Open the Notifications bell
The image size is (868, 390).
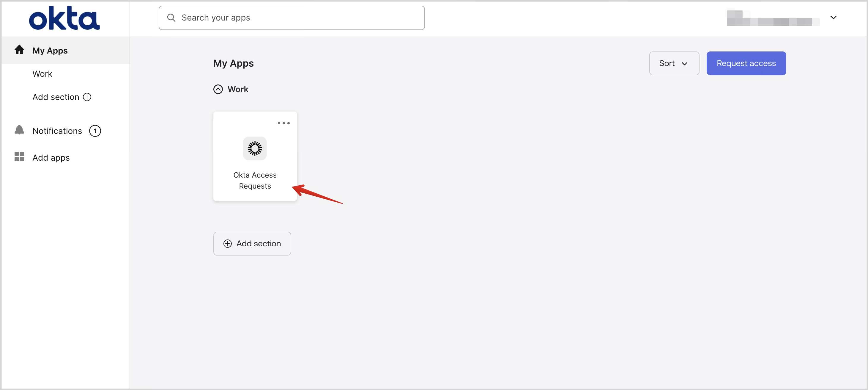pyautogui.click(x=19, y=131)
